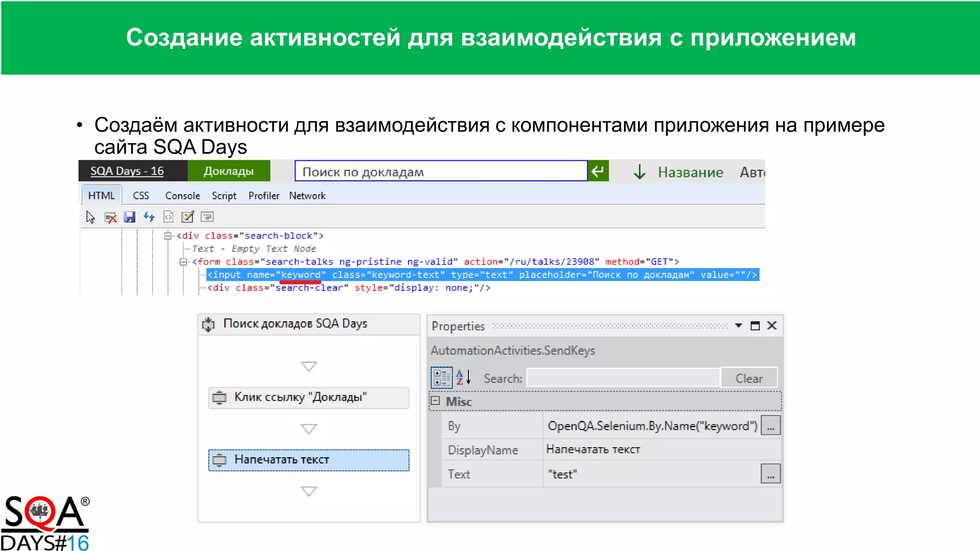Click the Properties Search input box
This screenshot has width=980, height=551.
click(x=623, y=378)
